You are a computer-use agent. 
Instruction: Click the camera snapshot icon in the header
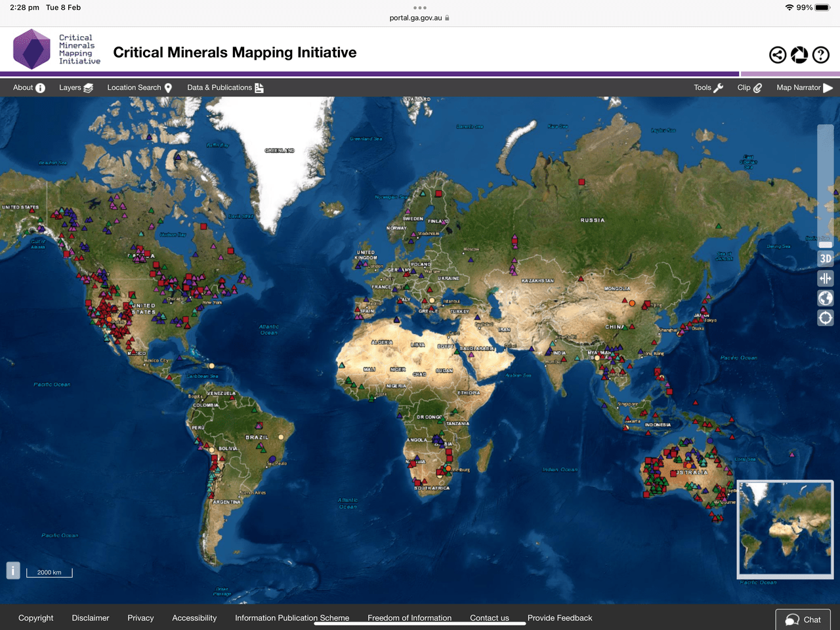coord(799,55)
